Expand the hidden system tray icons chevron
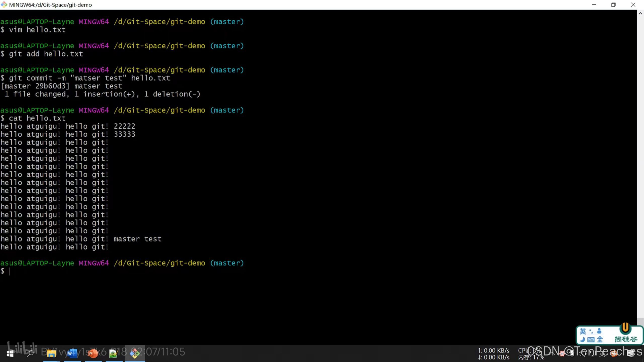This screenshot has height=362, width=644. click(553, 354)
